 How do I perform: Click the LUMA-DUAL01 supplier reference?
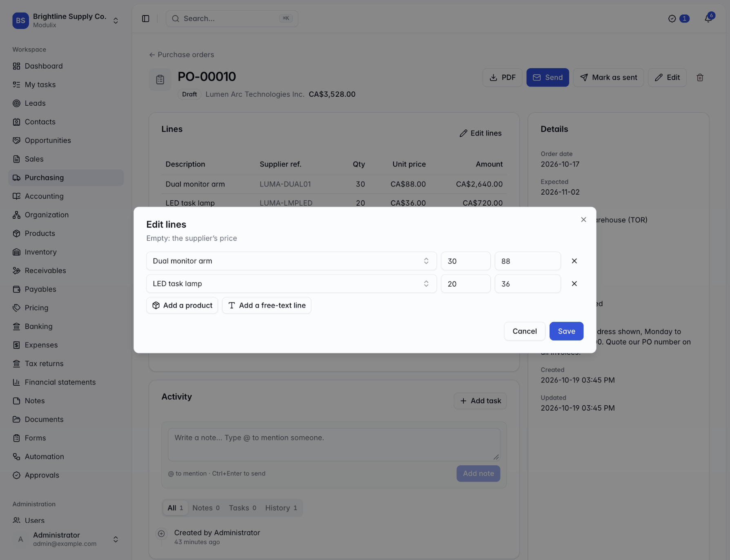pyautogui.click(x=285, y=184)
